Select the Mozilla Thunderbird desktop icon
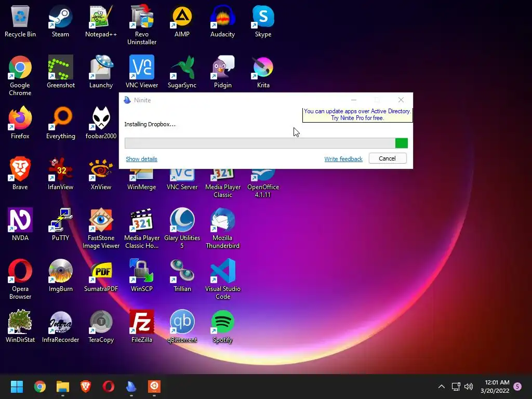Viewport: 532px width, 399px height. click(222, 229)
